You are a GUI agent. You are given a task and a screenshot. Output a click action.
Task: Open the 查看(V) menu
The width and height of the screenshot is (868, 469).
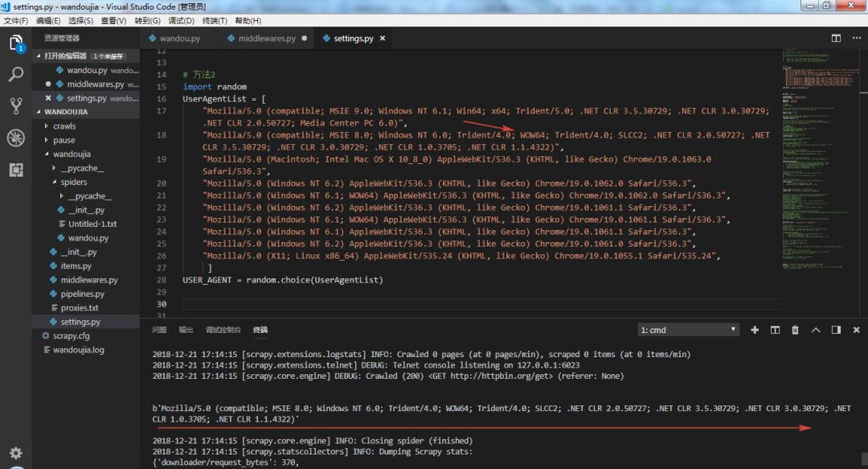tap(113, 20)
